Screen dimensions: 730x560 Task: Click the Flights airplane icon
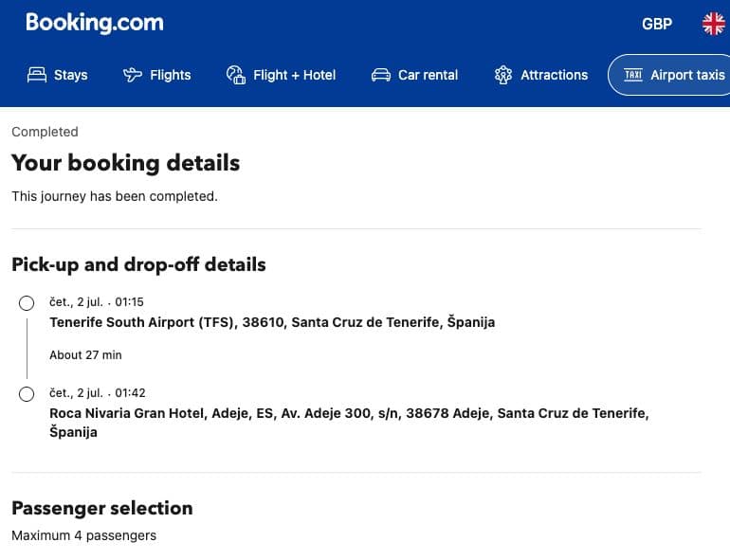(x=133, y=75)
